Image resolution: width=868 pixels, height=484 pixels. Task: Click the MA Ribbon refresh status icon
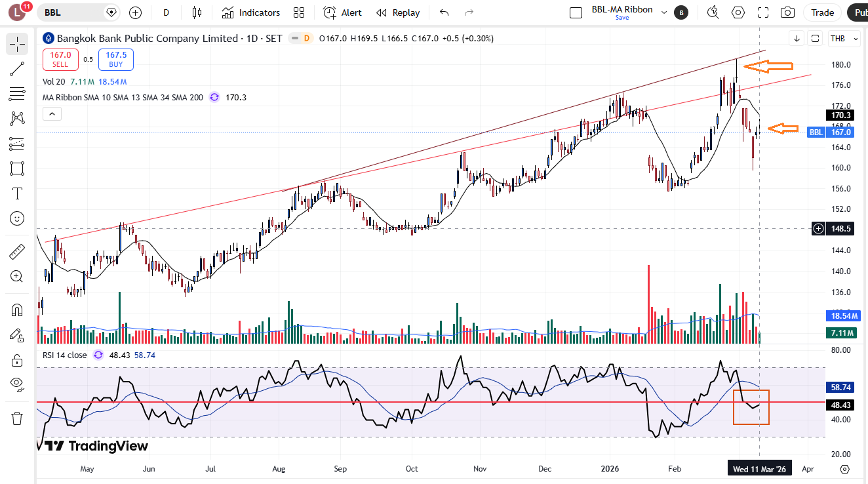pos(214,98)
